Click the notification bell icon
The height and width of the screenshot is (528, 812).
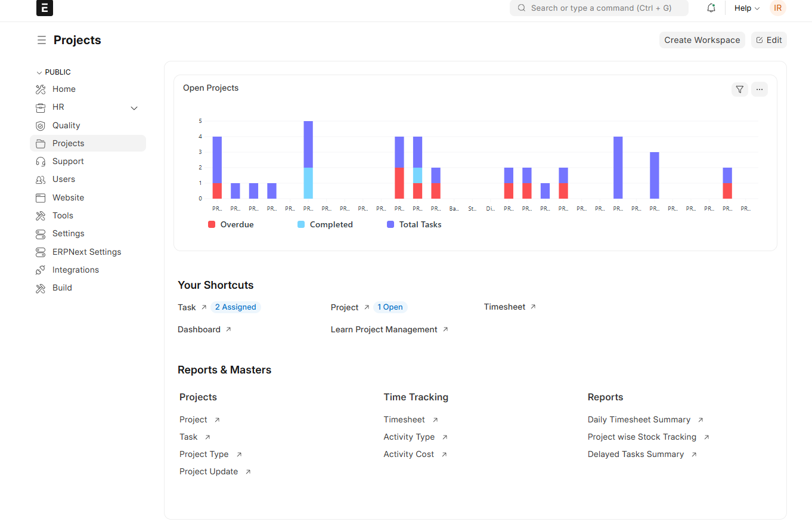pyautogui.click(x=711, y=8)
